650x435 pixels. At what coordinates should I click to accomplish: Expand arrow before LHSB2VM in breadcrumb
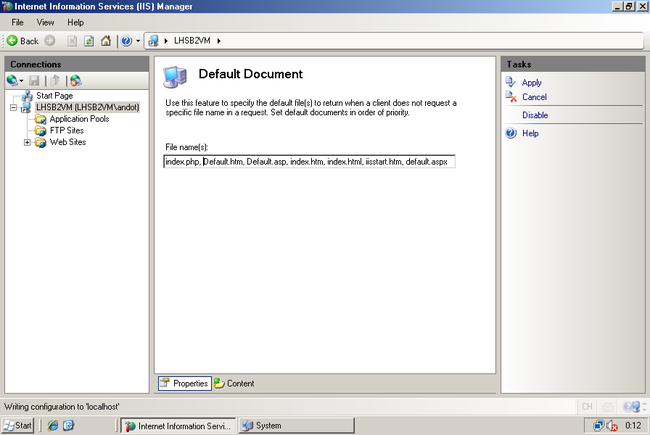166,41
